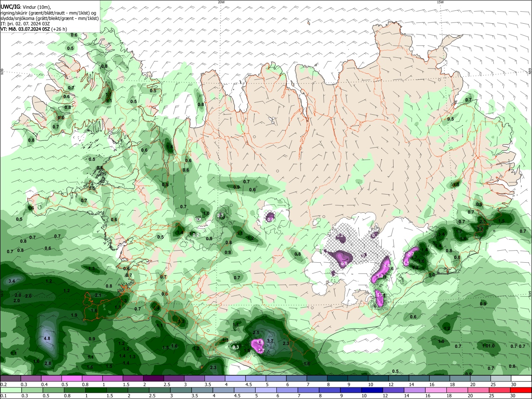Screen dimensions: 532x399
Task: Click the '3.7' precipitation value on the map
Action: [x=270, y=341]
